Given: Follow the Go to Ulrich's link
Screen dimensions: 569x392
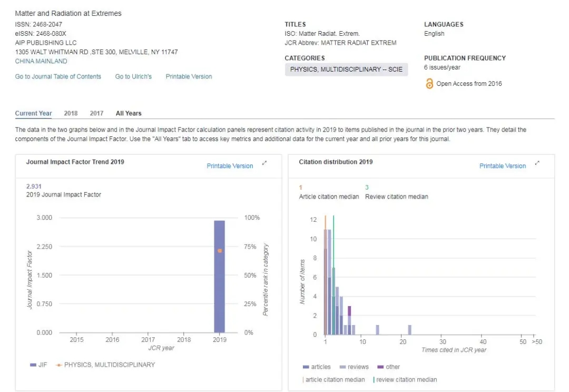Looking at the screenshot, I should click(x=133, y=76).
